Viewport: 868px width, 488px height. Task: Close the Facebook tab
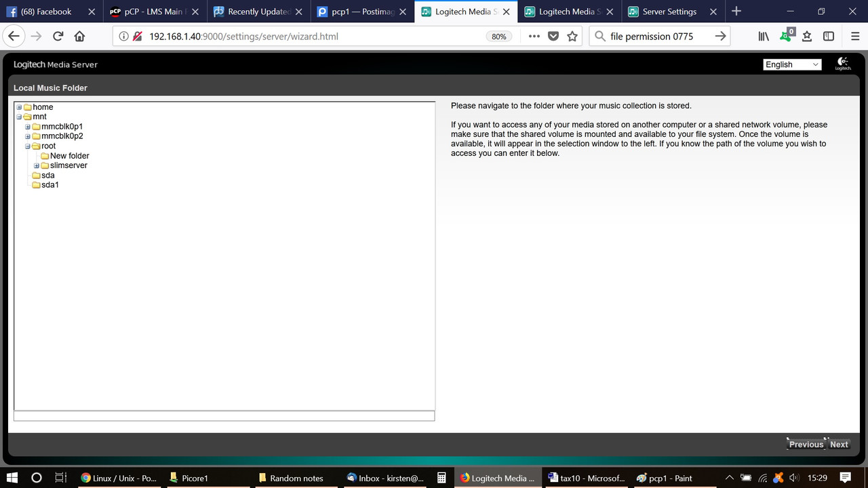tap(92, 12)
